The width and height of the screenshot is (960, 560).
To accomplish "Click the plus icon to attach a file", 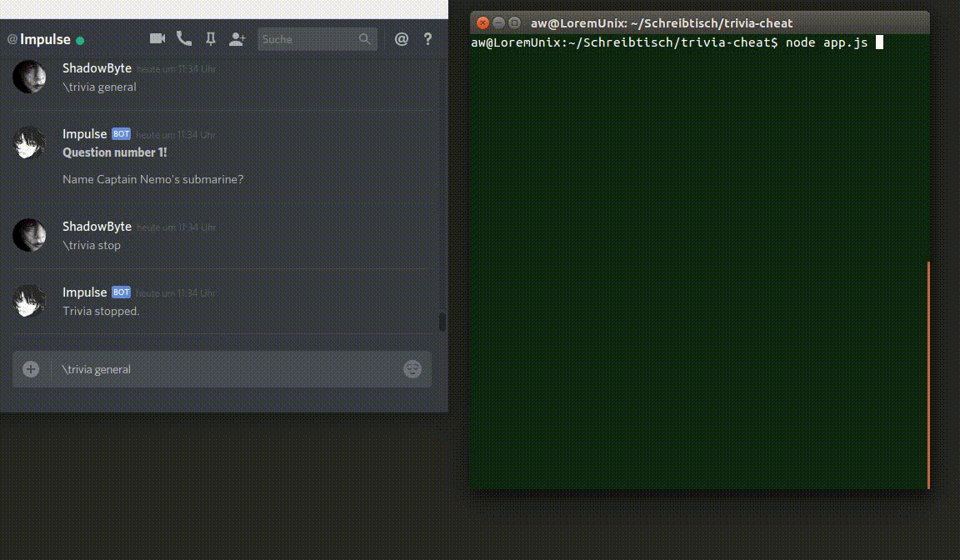I will [32, 369].
